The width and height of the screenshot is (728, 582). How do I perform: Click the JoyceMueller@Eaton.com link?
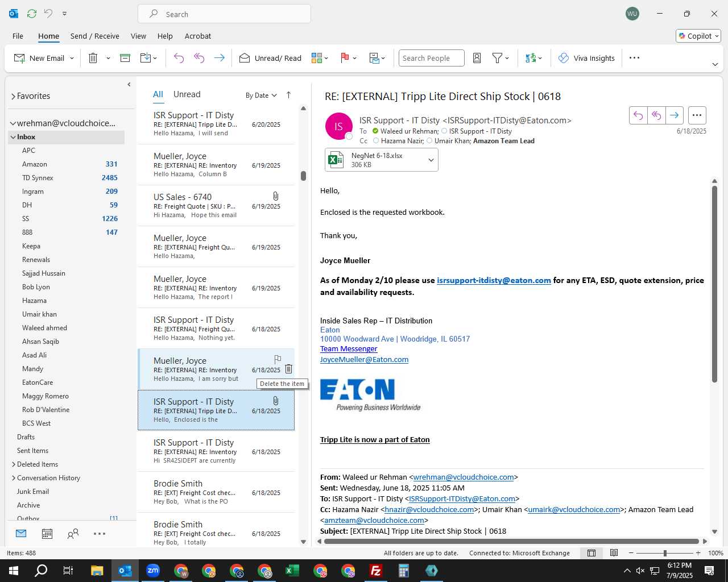point(364,360)
